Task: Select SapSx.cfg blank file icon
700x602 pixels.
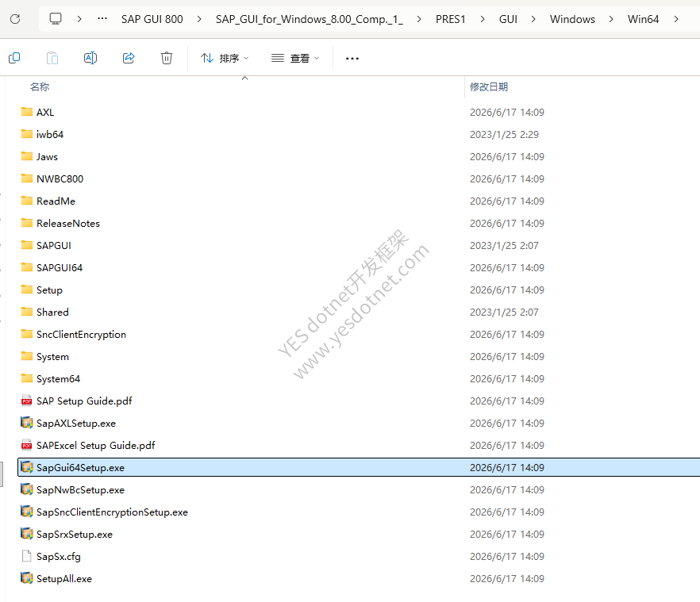Action: [x=27, y=556]
